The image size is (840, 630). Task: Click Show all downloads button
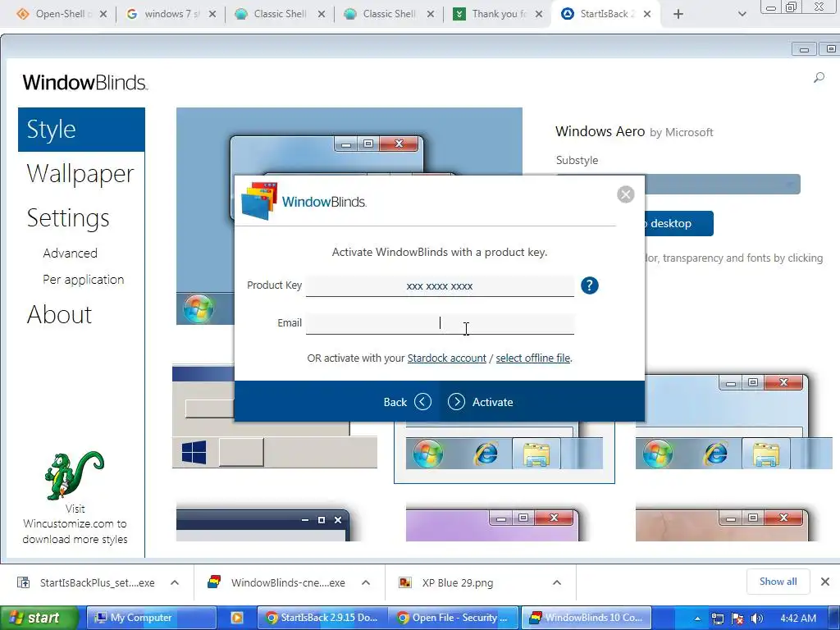(x=778, y=582)
